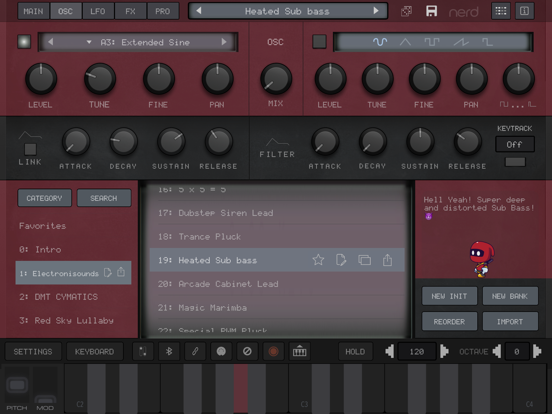Select the triangle waveform for oscillator 2

pyautogui.click(x=405, y=42)
